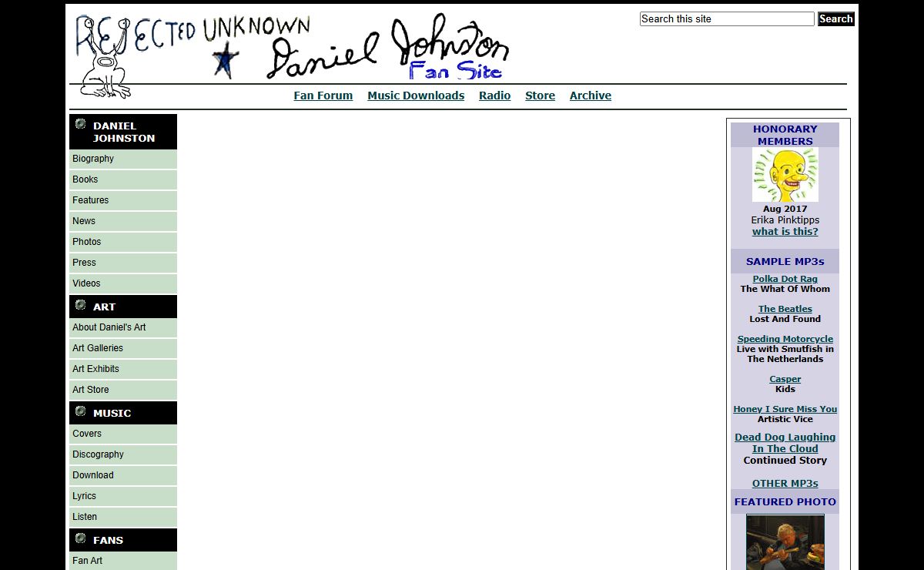The height and width of the screenshot is (570, 924).
Task: Open the Archive link
Action: coord(591,96)
